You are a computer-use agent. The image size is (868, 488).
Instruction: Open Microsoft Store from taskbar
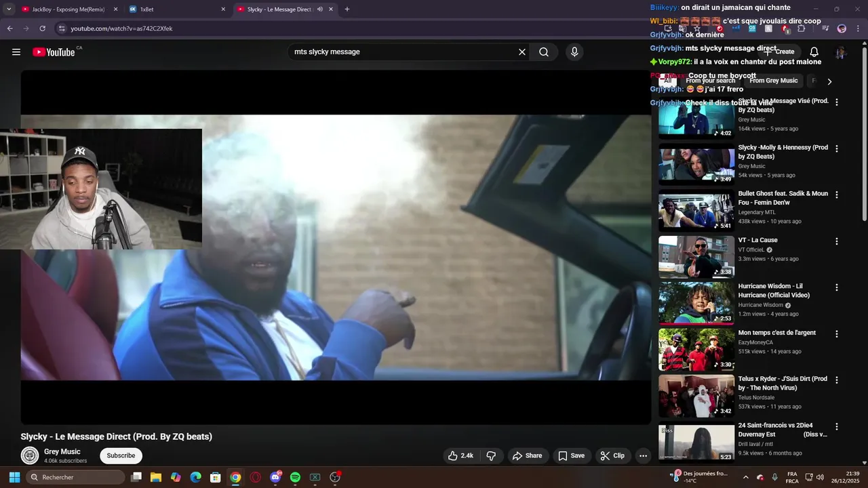click(215, 477)
